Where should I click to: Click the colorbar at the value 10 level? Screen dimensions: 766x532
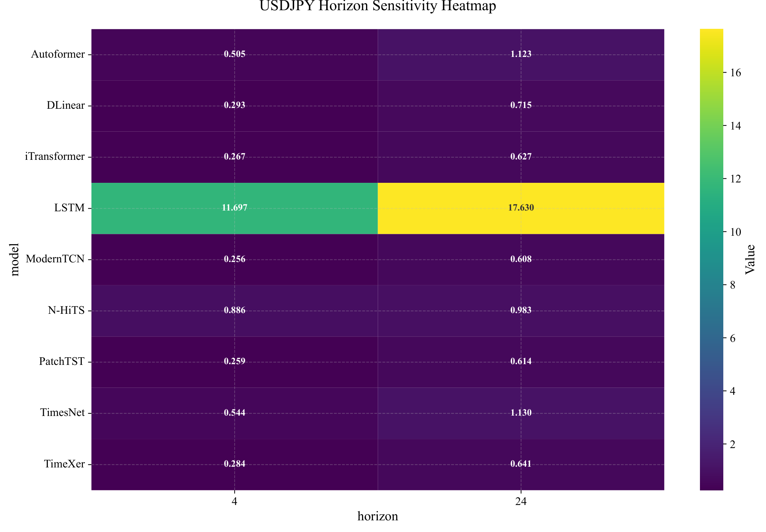[x=711, y=232]
